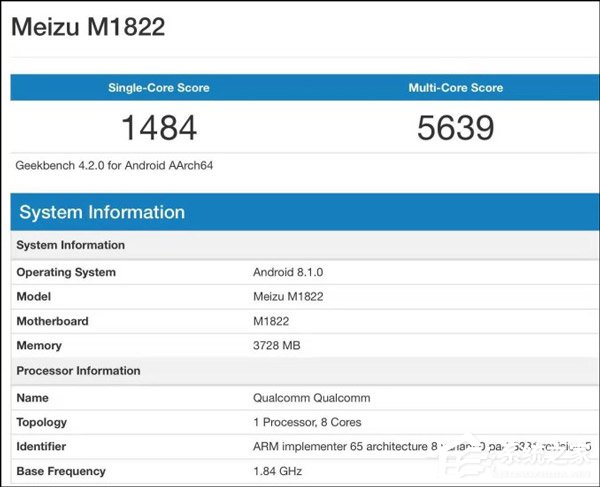The width and height of the screenshot is (600, 487).
Task: Click the Model row value Meizu M1822
Action: (x=288, y=296)
